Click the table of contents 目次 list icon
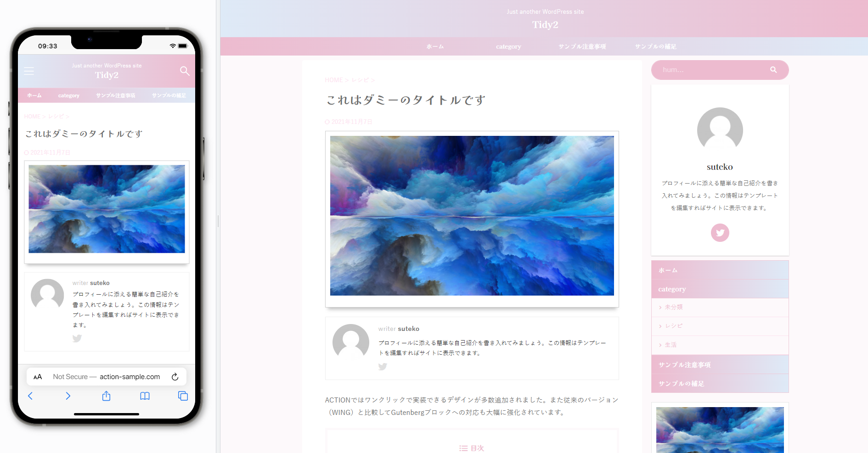The width and height of the screenshot is (868, 453). coord(463,448)
